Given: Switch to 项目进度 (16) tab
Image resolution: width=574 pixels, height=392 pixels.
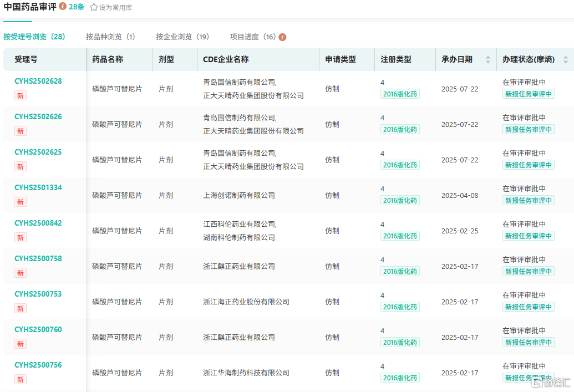Looking at the screenshot, I should tap(252, 37).
